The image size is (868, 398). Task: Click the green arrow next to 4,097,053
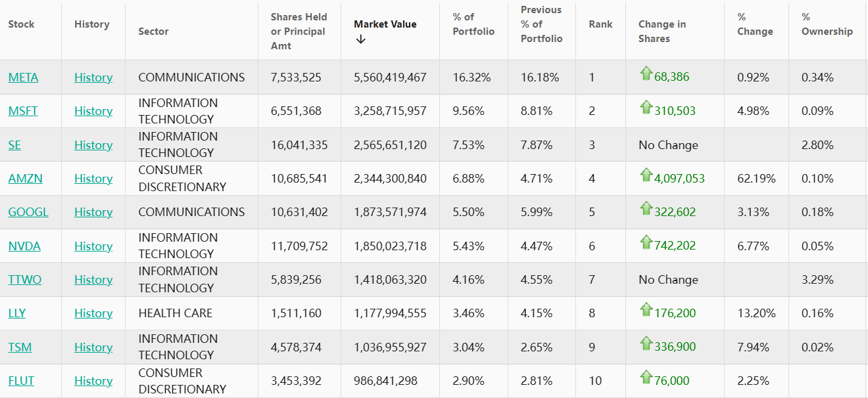(x=646, y=175)
